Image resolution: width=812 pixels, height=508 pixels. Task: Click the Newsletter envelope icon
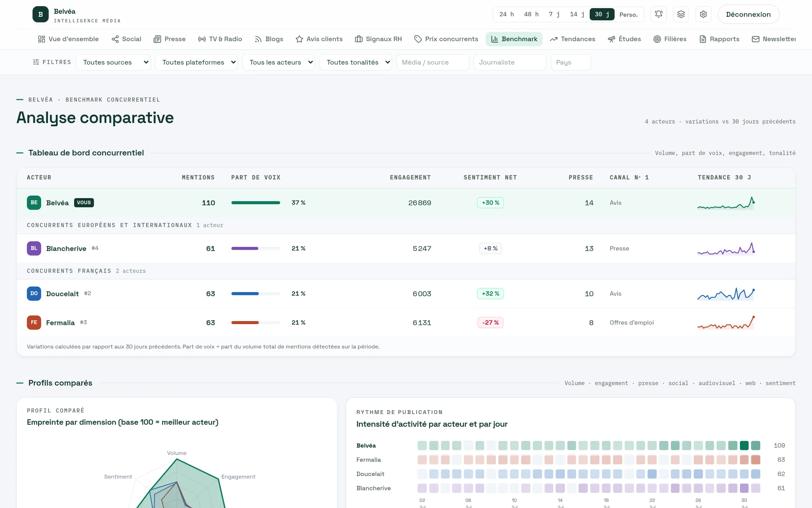(x=755, y=39)
